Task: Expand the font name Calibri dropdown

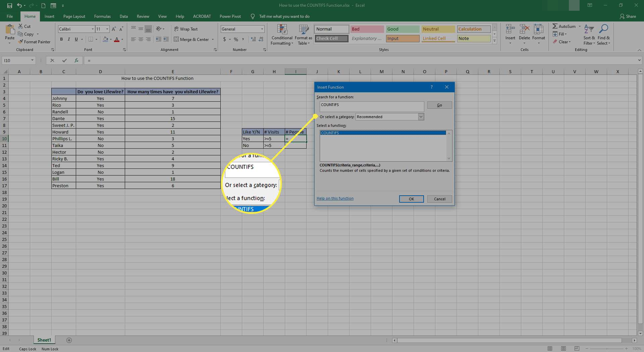Action: click(93, 29)
